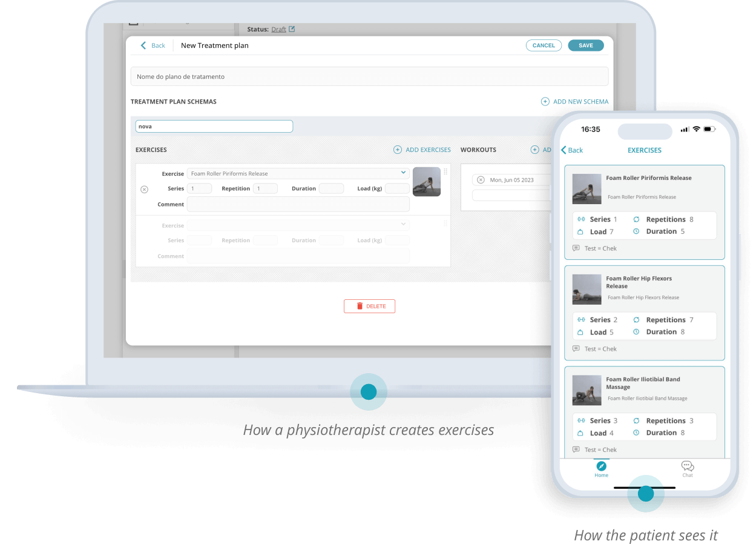Click the treatment plan name field
This screenshot has width=756, height=544.
click(x=369, y=77)
